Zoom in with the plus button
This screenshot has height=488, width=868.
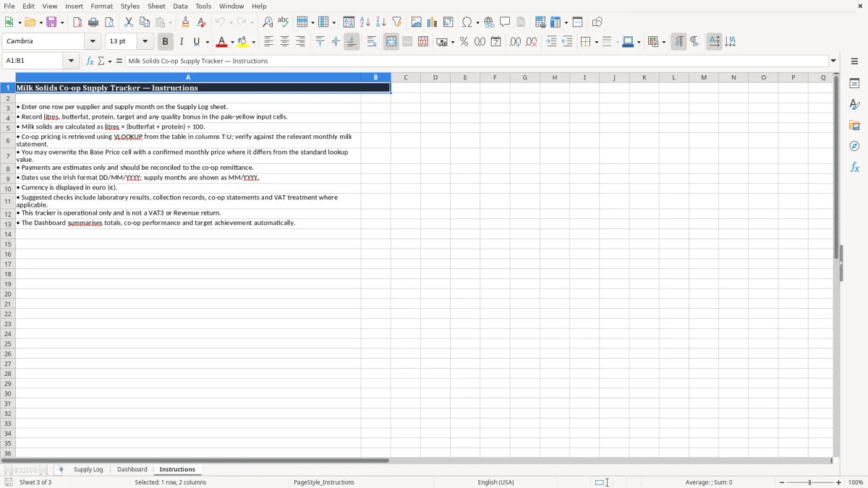pos(839,482)
